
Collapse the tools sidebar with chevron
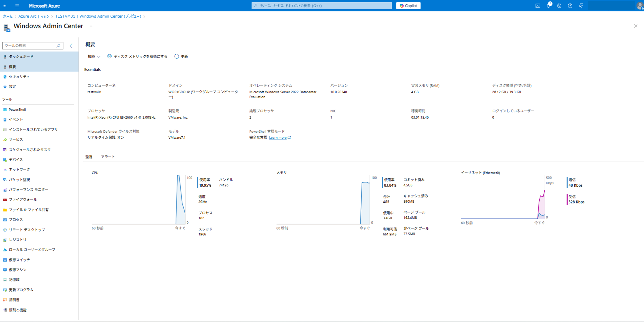71,46
